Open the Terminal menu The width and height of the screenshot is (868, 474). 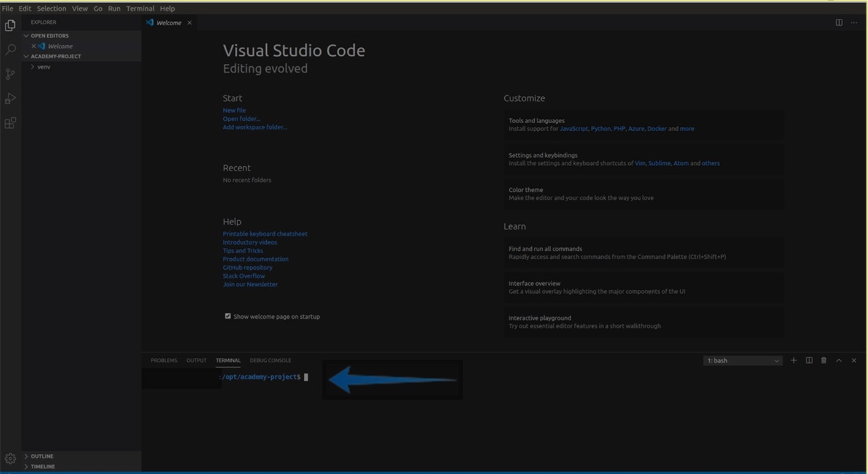click(x=140, y=9)
